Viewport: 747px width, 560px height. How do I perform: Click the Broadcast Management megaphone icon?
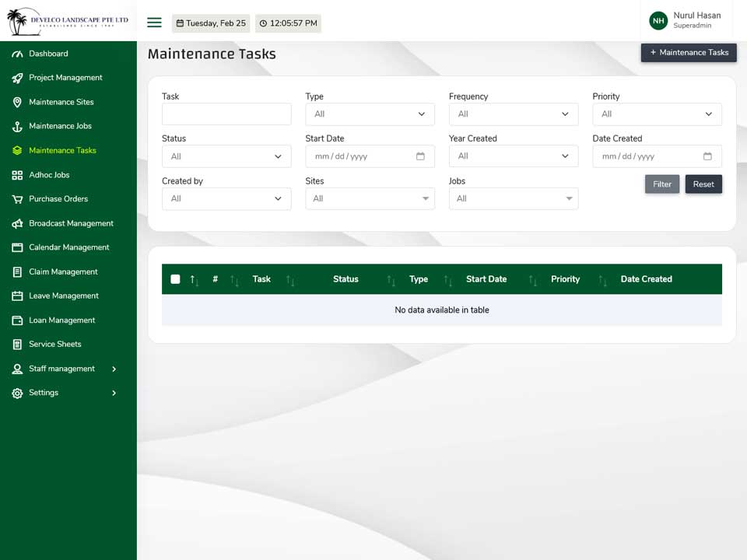pyautogui.click(x=17, y=223)
